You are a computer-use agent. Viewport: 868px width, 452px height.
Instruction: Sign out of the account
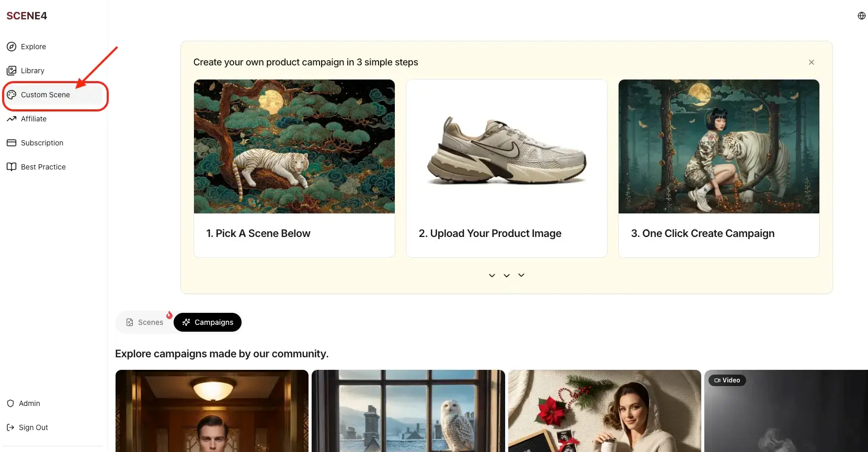(x=32, y=427)
